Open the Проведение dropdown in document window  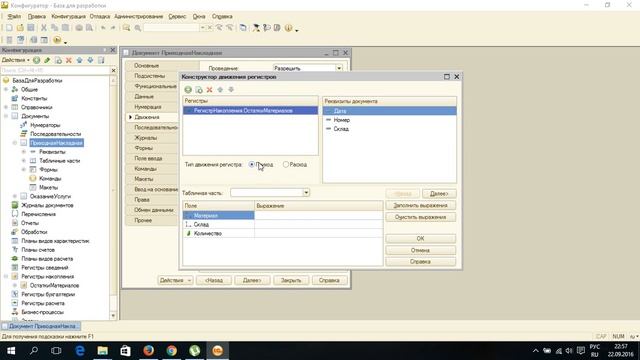(339, 68)
